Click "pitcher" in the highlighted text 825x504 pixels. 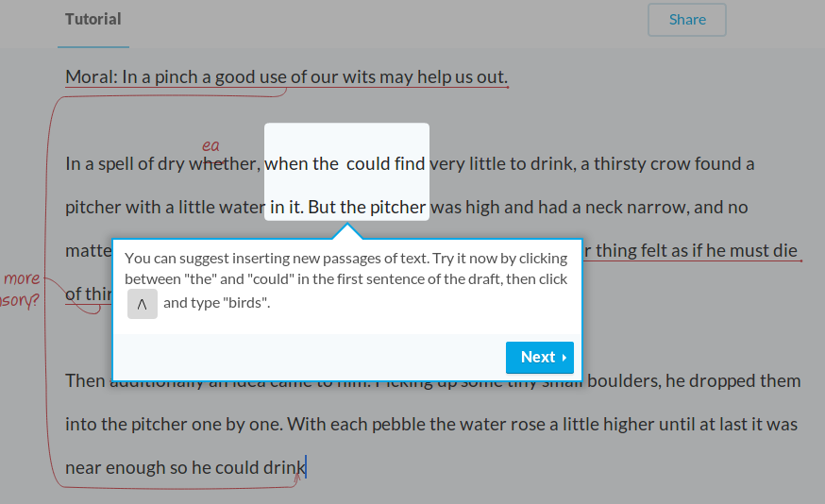coord(397,208)
